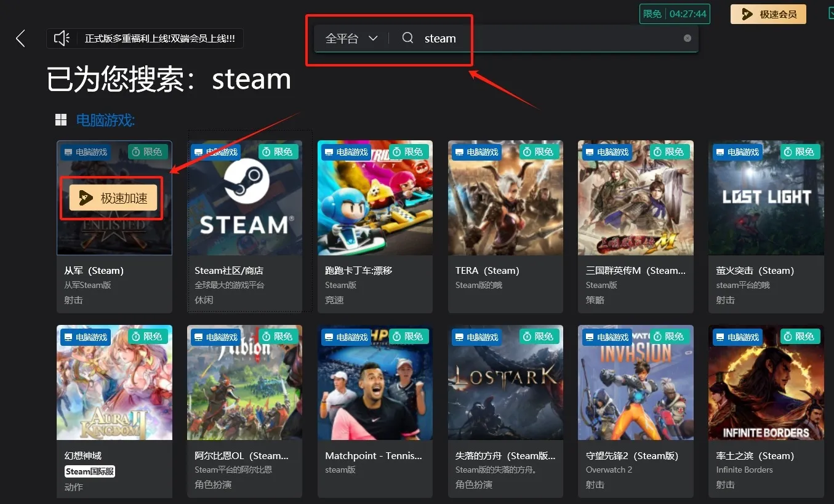Screen dimensions: 834x504
Task: Click the subtitle Steam平台的阿尔比恩
Action: [x=233, y=470]
